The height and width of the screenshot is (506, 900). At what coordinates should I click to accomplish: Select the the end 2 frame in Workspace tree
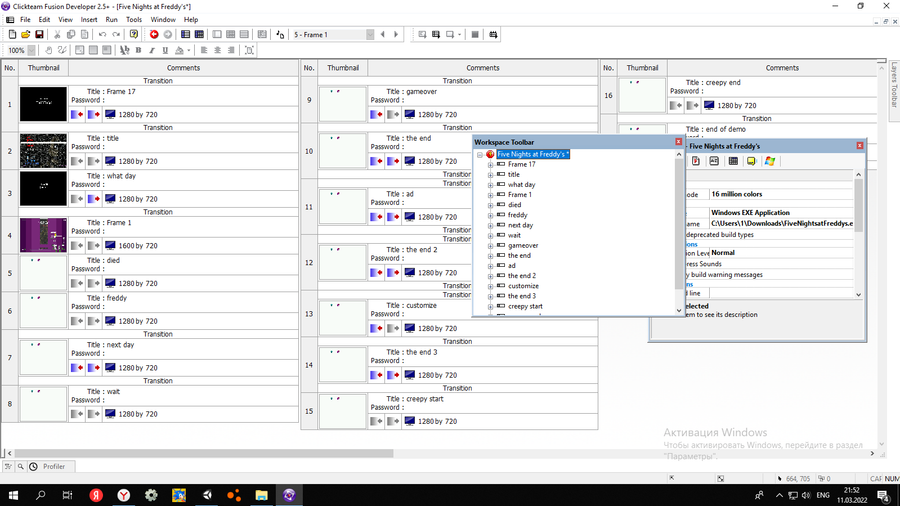[522, 276]
